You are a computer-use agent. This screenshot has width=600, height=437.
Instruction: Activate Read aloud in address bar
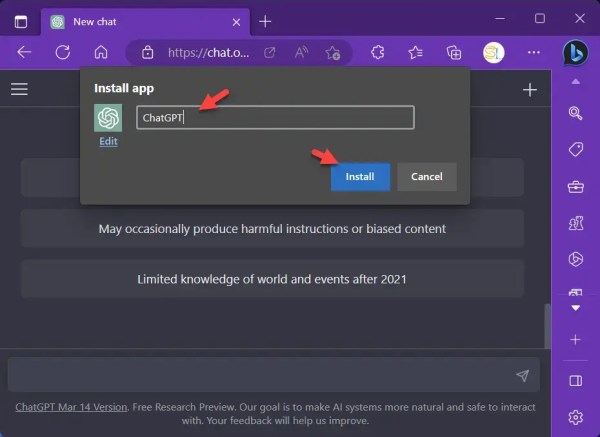point(301,52)
